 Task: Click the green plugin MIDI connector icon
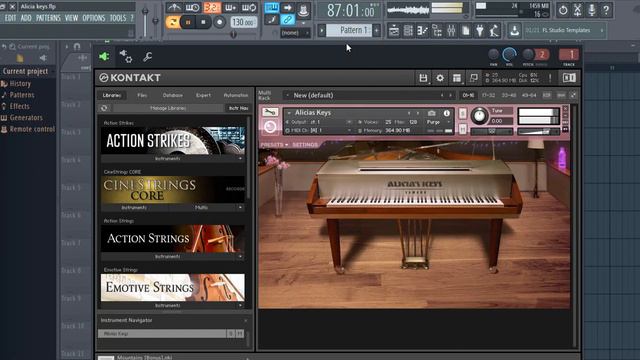104,57
